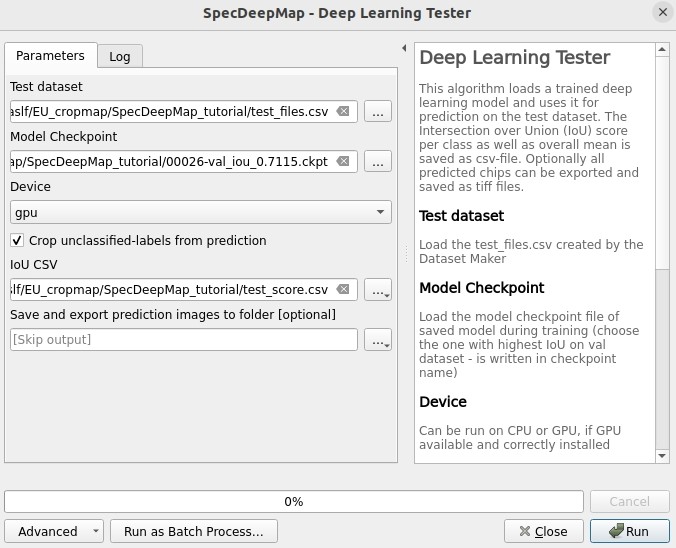Open the Advanced options menu
This screenshot has width=676, height=548.
coord(54,531)
